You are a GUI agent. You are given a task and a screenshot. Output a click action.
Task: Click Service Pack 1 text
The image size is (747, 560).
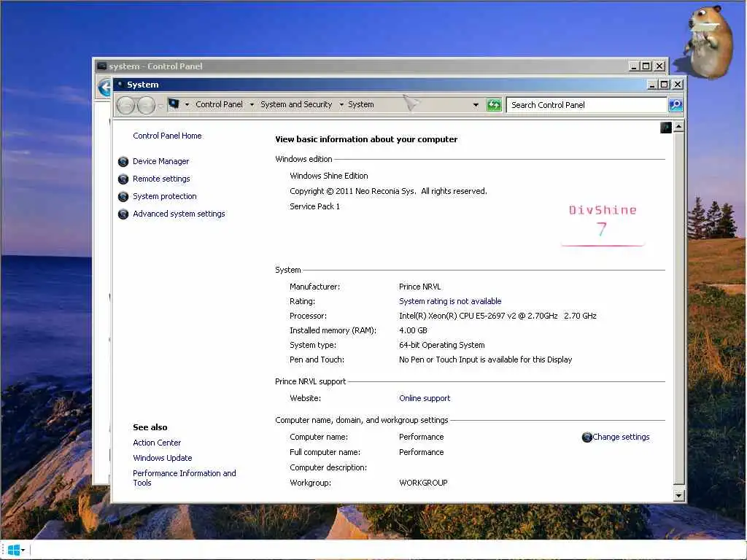314,206
